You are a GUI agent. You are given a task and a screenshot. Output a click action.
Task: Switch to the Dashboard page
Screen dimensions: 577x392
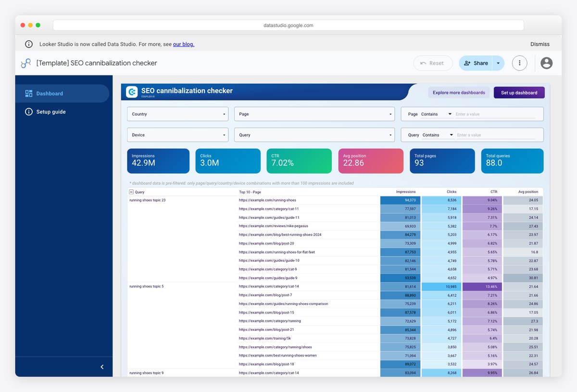tap(63, 93)
